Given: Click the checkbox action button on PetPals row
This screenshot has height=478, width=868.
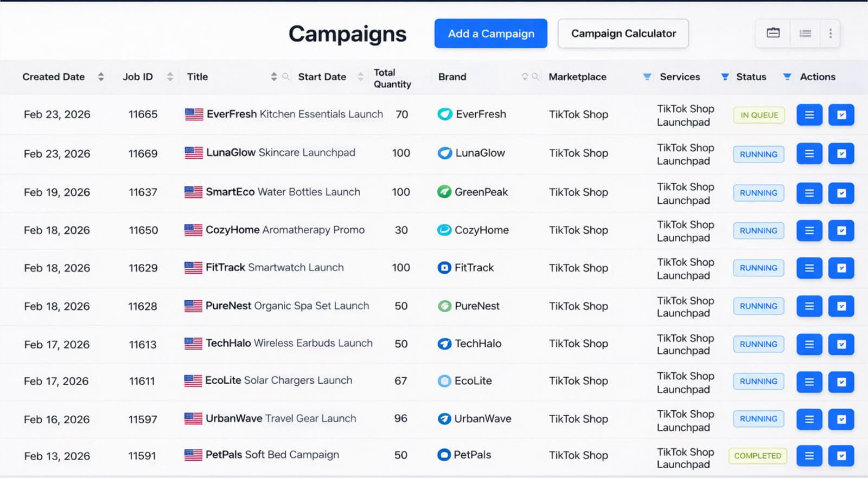Looking at the screenshot, I should (841, 455).
